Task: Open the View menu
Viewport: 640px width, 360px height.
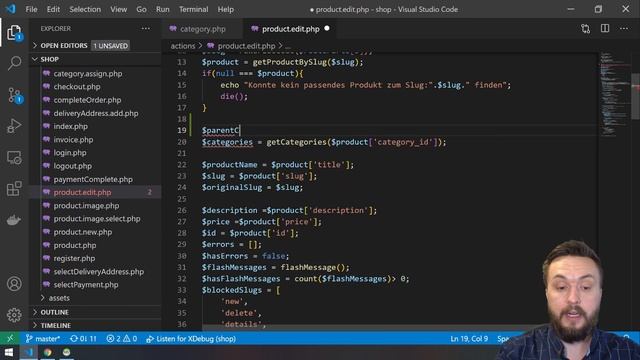Action: pyautogui.click(x=118, y=9)
